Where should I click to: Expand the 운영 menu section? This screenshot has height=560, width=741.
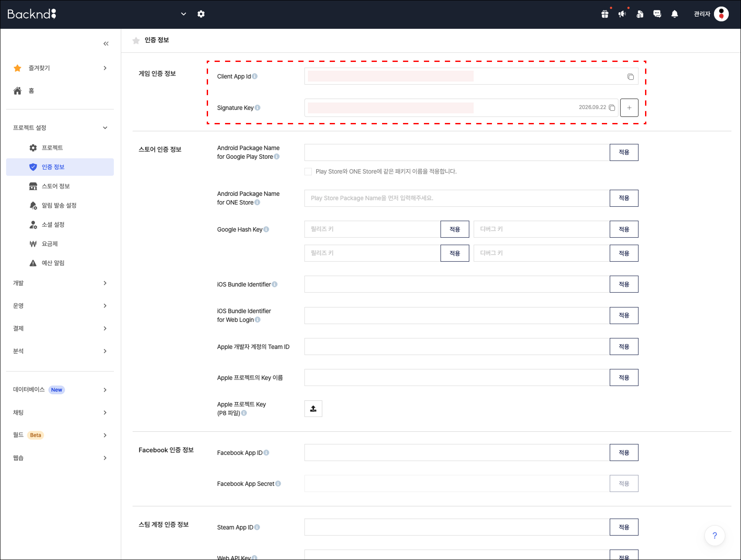pos(105,306)
